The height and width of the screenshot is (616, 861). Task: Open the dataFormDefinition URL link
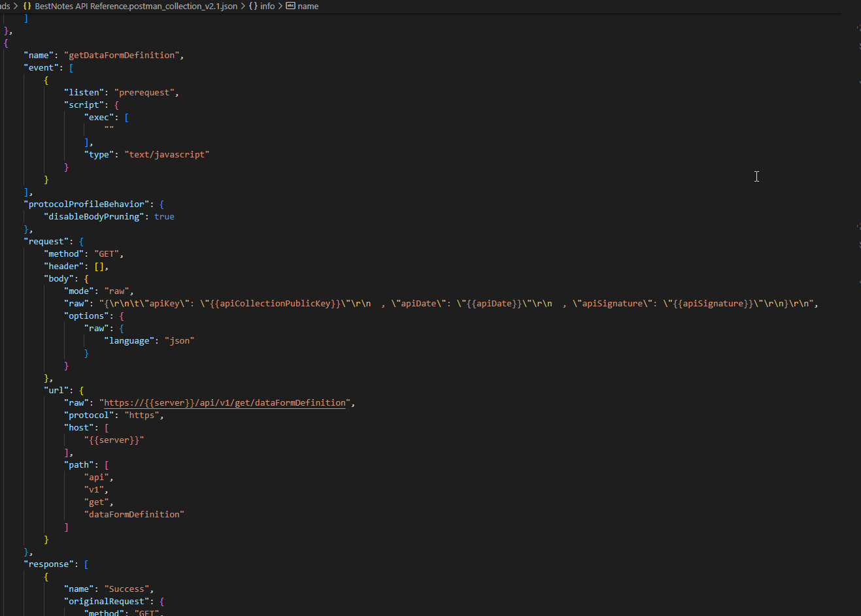tap(225, 402)
